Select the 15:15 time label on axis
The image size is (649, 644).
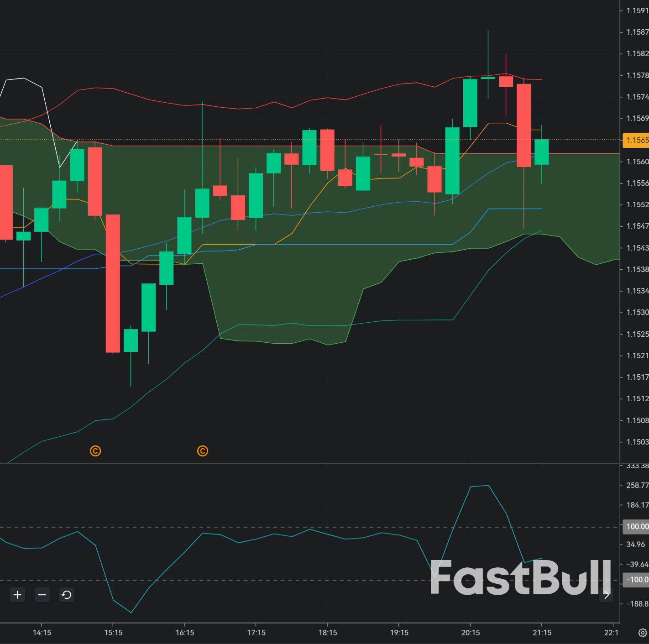coord(114,633)
